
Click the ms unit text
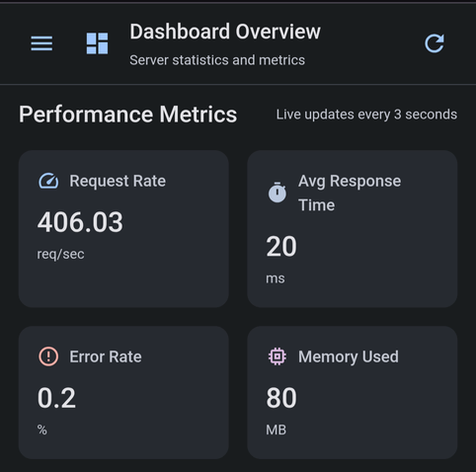[276, 278]
